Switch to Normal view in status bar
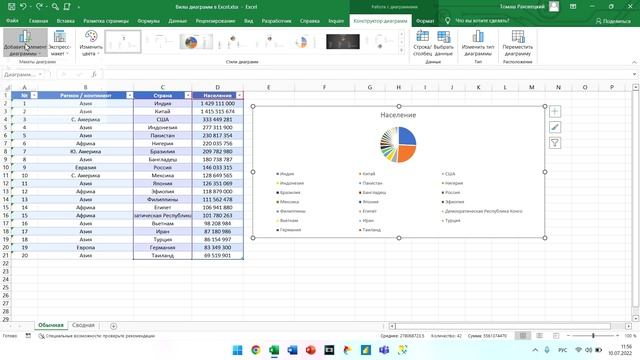Viewport: 640px width, 360px height. click(523, 336)
